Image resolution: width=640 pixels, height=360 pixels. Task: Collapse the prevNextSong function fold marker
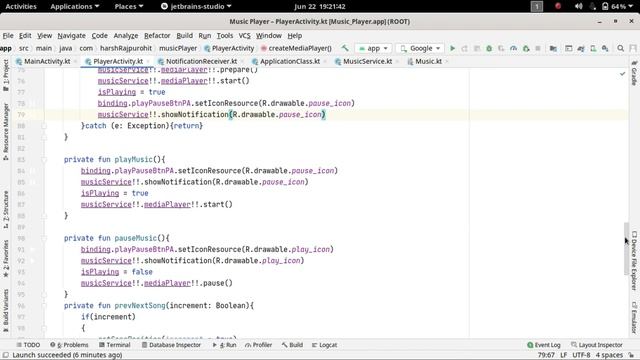44,305
